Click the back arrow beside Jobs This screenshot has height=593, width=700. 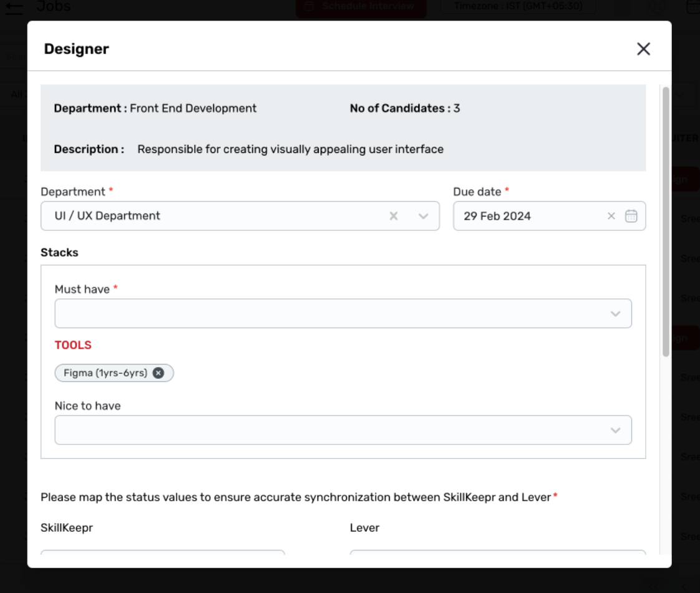[14, 7]
